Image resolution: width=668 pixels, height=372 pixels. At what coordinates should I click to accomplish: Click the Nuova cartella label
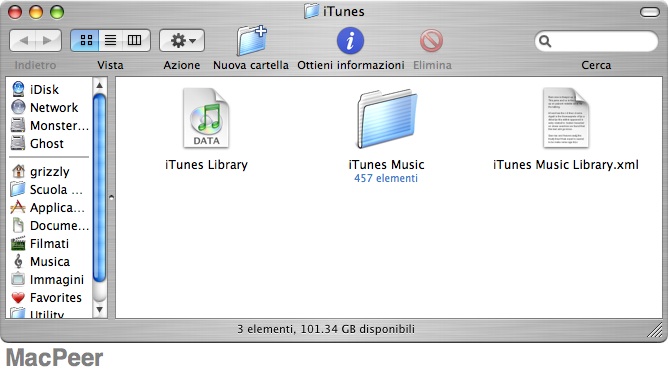(x=251, y=65)
